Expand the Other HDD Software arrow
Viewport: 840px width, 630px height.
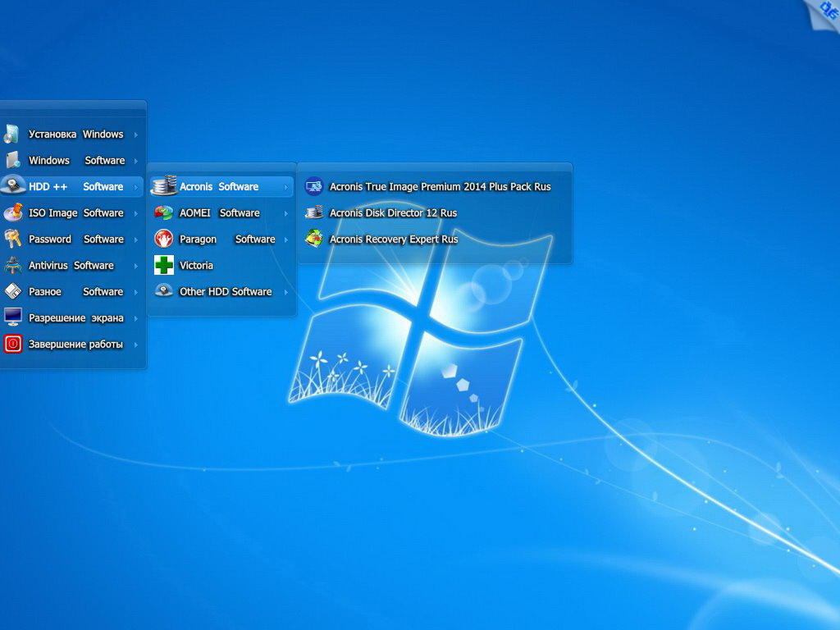[x=286, y=292]
